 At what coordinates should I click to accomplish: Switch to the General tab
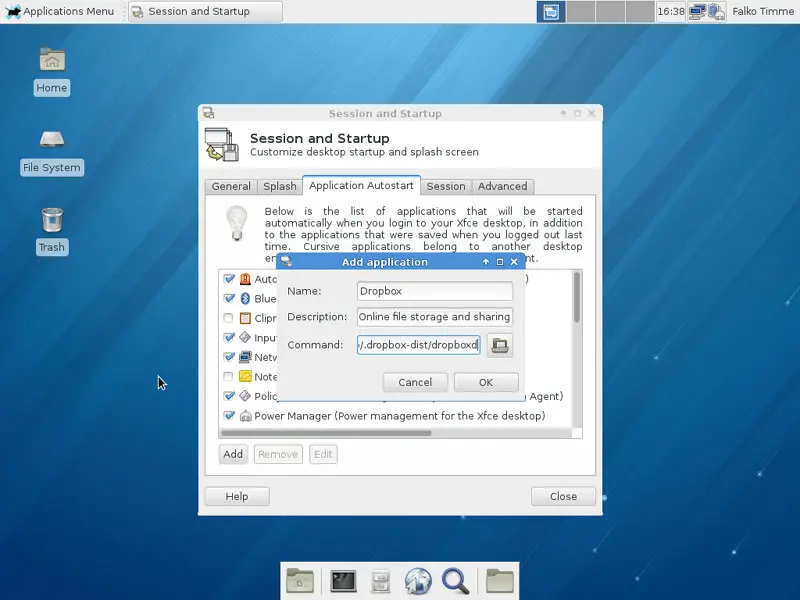coord(231,186)
